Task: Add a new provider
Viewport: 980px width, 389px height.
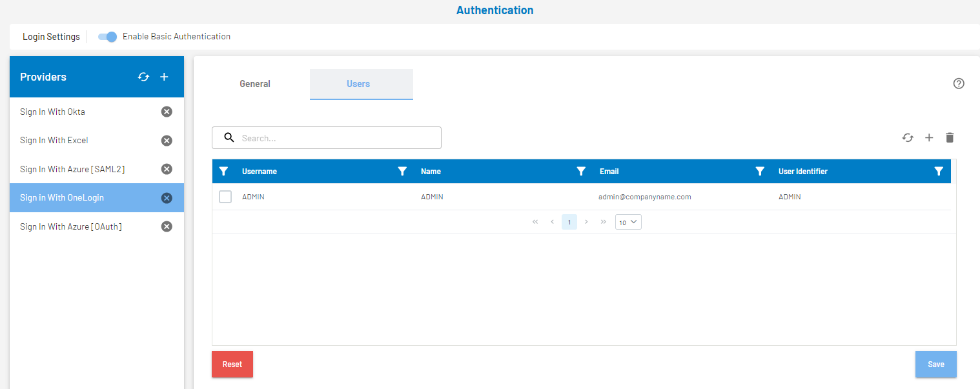Action: [x=164, y=77]
